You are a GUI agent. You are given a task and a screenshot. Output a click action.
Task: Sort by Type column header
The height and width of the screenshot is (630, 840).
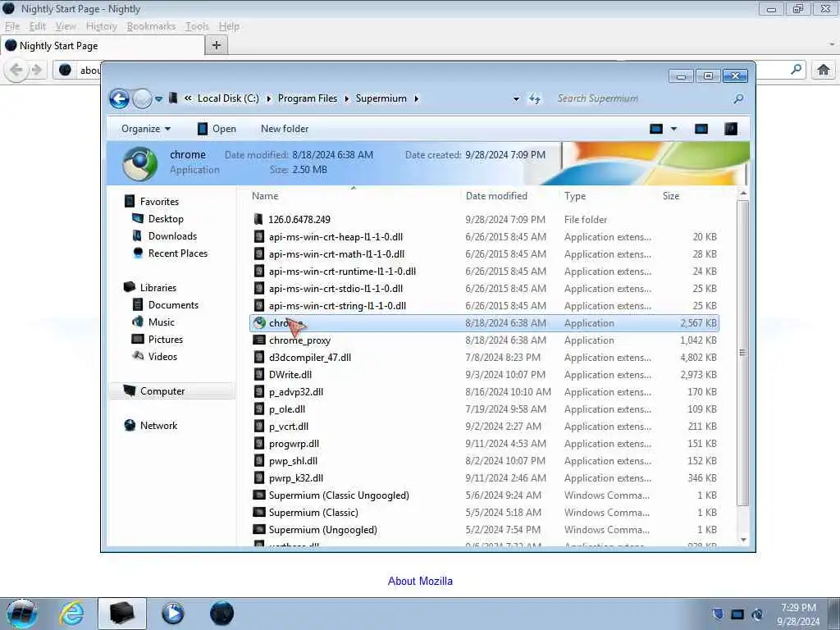(x=575, y=196)
